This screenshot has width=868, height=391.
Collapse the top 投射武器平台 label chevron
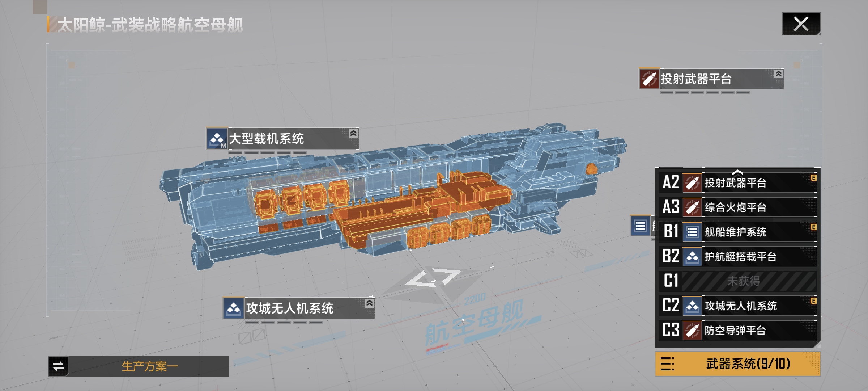tap(779, 74)
